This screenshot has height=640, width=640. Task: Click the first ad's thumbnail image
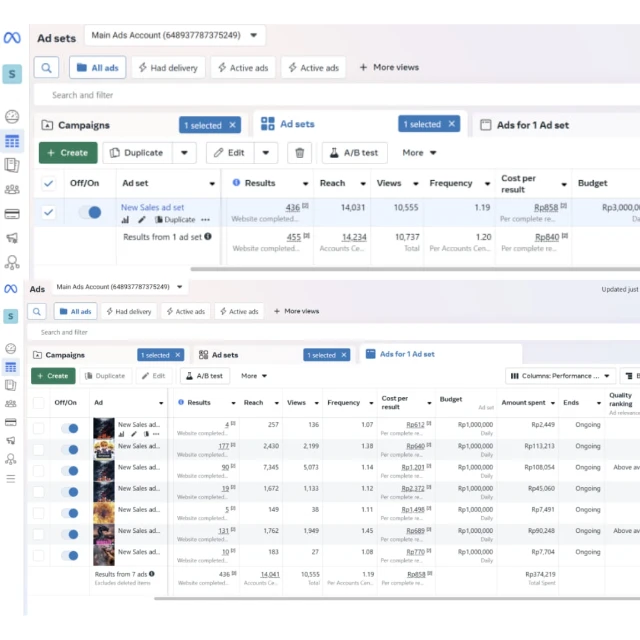(104, 428)
